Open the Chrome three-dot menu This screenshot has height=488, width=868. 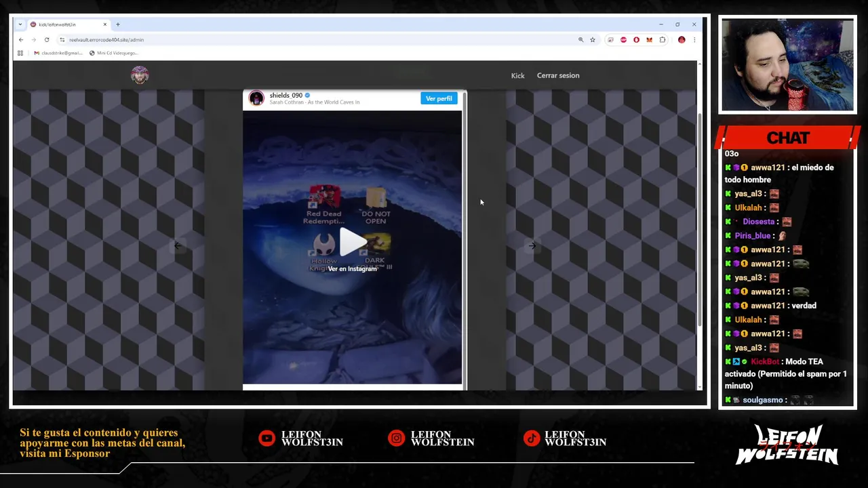pyautogui.click(x=694, y=40)
